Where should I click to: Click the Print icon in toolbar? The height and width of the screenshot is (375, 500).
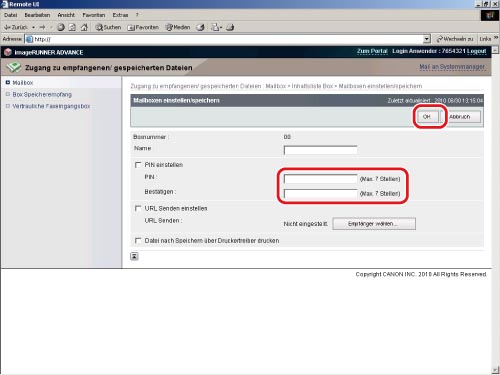[x=230, y=27]
